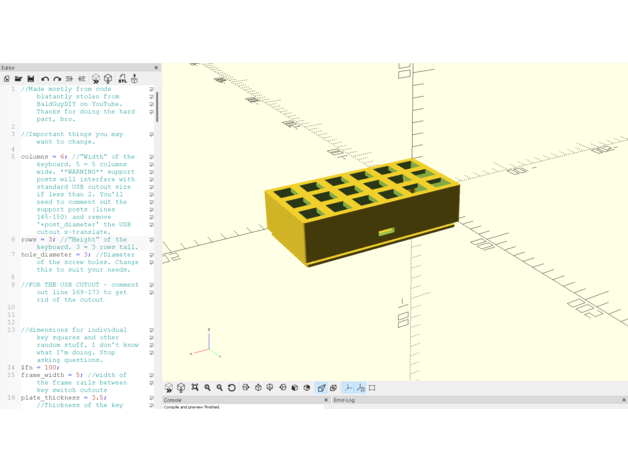Image resolution: width=628 pixels, height=472 pixels.
Task: Switch to Orthogonal projection mode
Action: pyautogui.click(x=333, y=388)
